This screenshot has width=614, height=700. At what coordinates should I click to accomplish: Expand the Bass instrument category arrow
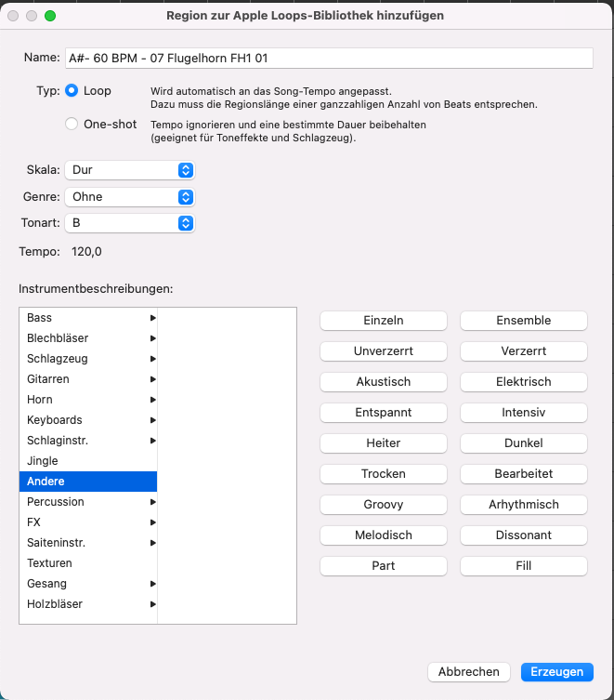152,318
